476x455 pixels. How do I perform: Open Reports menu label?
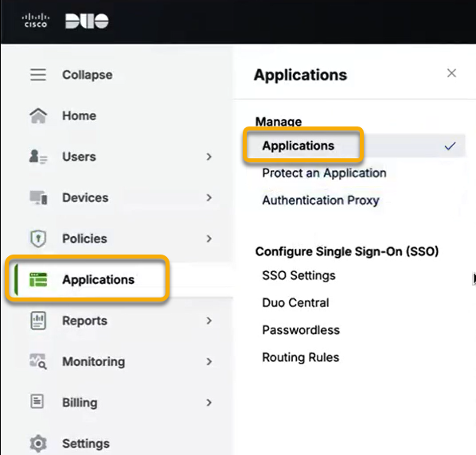tap(84, 321)
